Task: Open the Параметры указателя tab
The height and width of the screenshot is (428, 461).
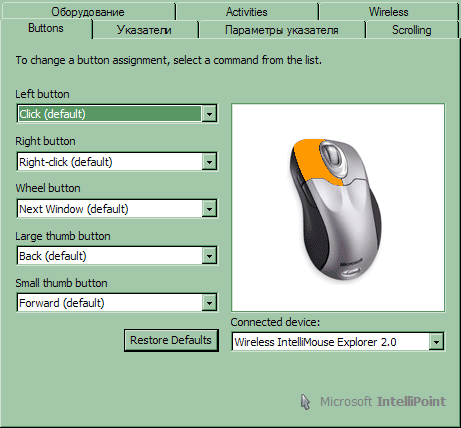Action: [282, 30]
